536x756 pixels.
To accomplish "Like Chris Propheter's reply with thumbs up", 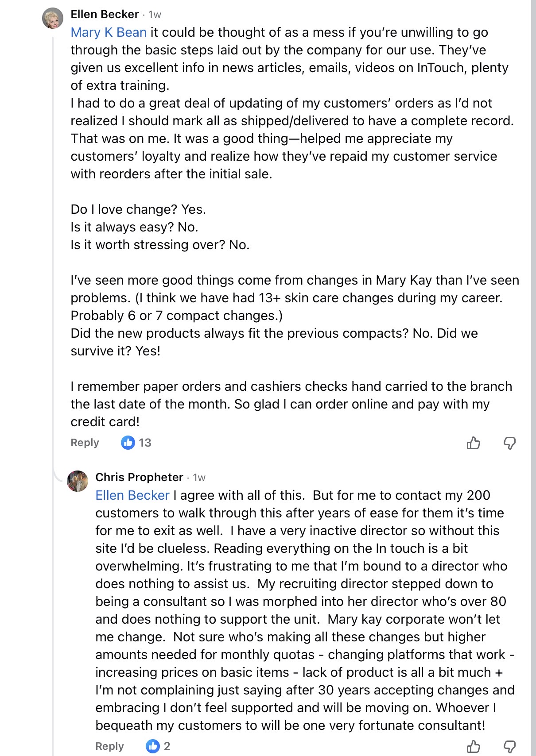I will coord(473,746).
